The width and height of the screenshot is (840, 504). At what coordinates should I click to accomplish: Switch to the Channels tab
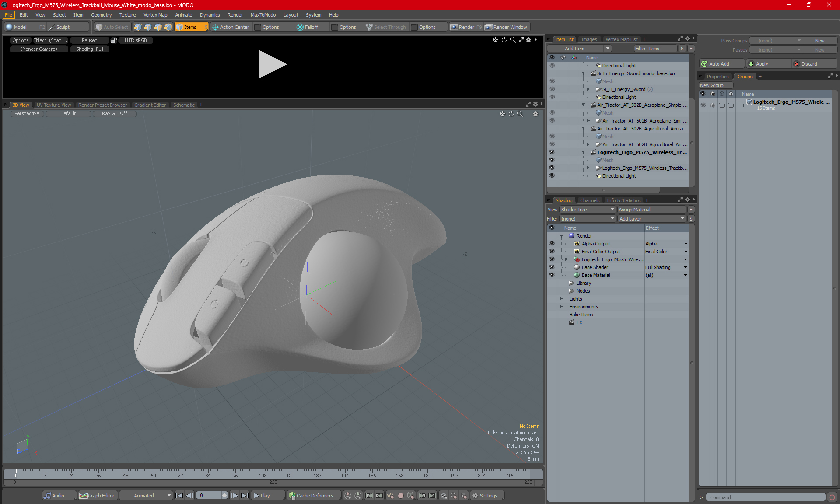589,200
